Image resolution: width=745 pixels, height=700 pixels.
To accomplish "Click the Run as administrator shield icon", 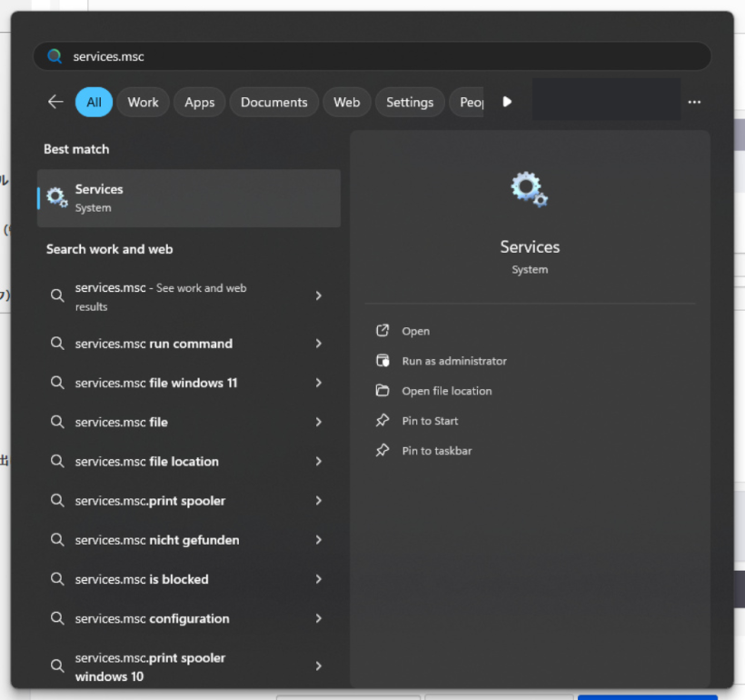I will (x=382, y=361).
